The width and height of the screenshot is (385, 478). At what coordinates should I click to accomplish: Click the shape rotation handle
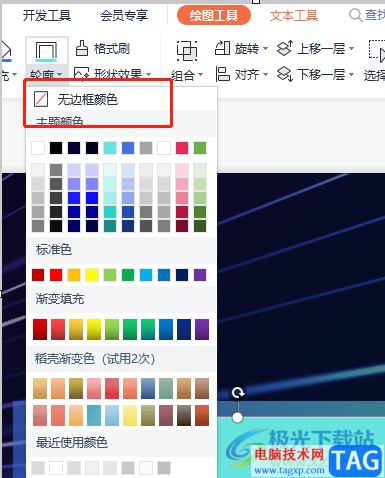click(x=238, y=393)
